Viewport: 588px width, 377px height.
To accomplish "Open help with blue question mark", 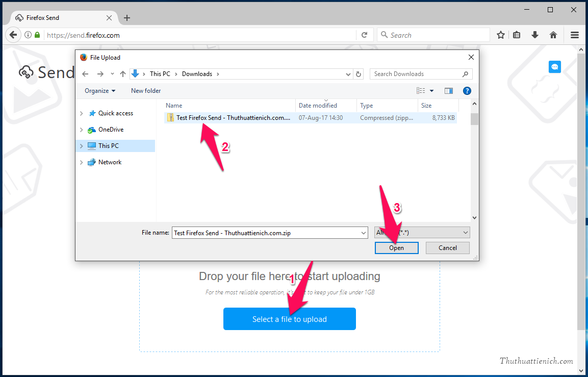I will pyautogui.click(x=467, y=91).
